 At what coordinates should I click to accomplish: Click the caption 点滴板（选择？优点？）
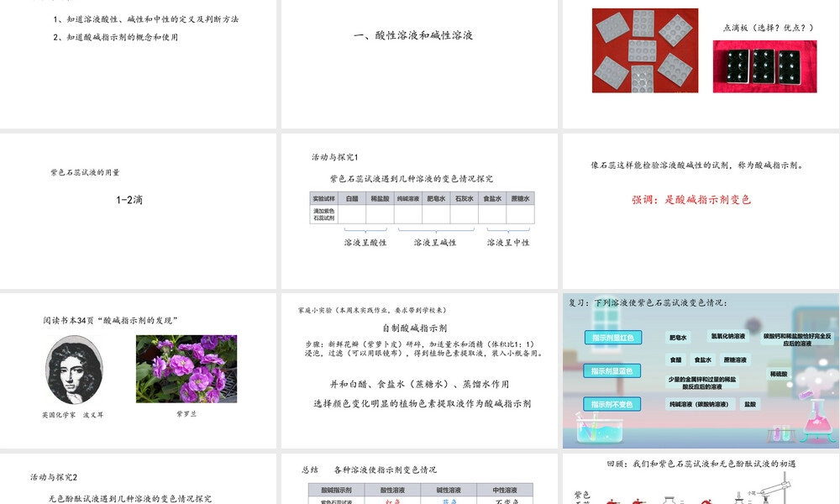point(769,28)
